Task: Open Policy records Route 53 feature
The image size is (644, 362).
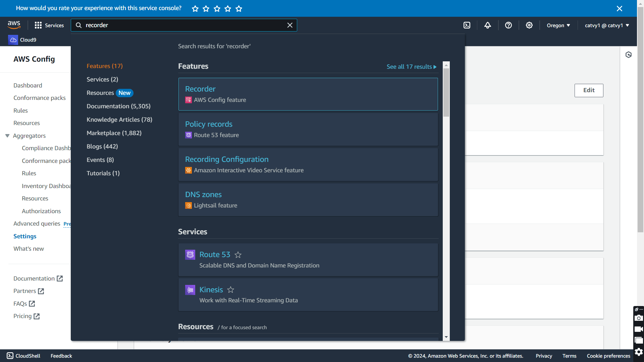Action: (308, 129)
